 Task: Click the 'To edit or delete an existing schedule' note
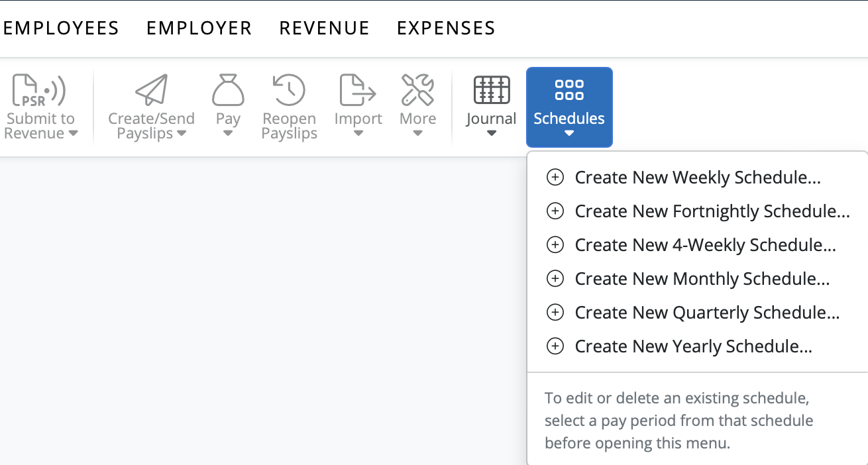click(x=678, y=421)
